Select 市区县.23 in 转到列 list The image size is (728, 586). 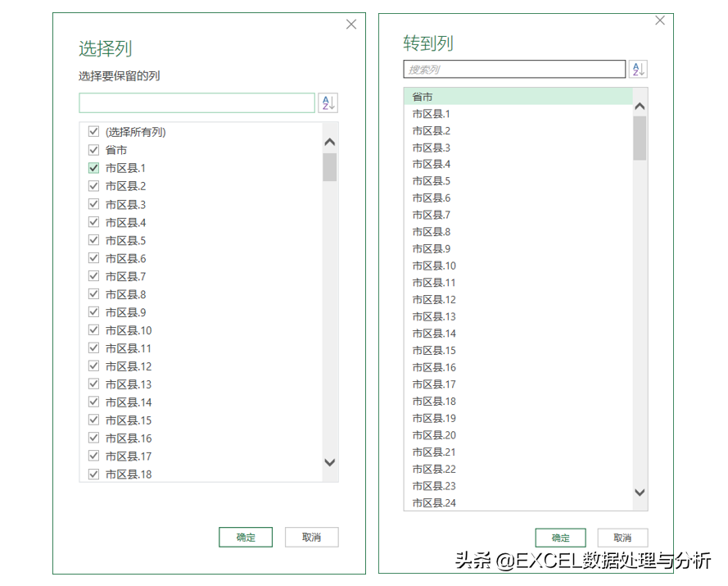(x=518, y=486)
